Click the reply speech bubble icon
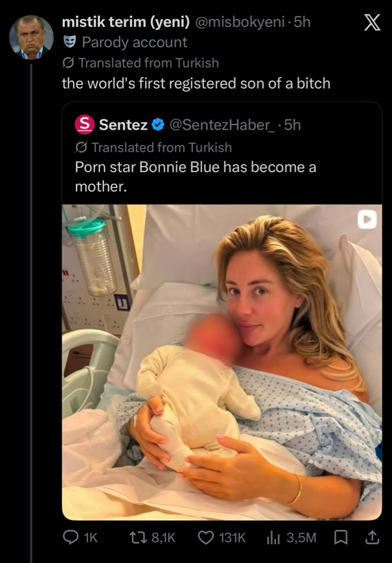The height and width of the screenshot is (563, 392). coord(70,537)
